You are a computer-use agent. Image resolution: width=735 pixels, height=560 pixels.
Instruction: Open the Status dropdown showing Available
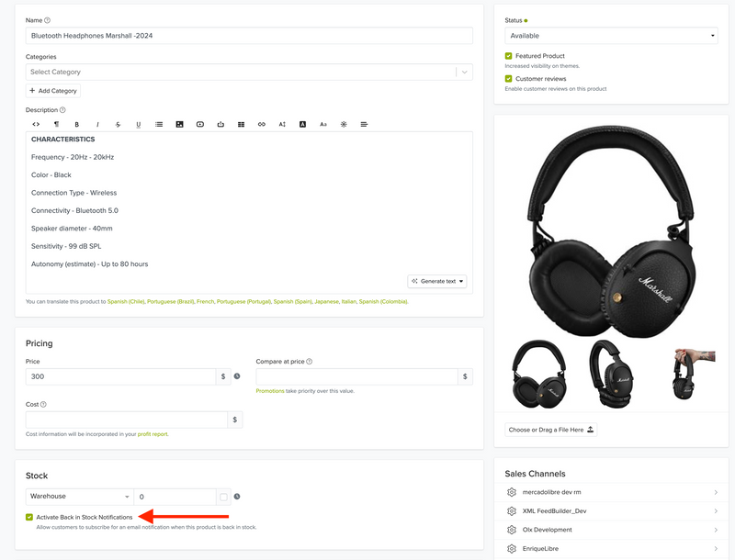tap(611, 36)
